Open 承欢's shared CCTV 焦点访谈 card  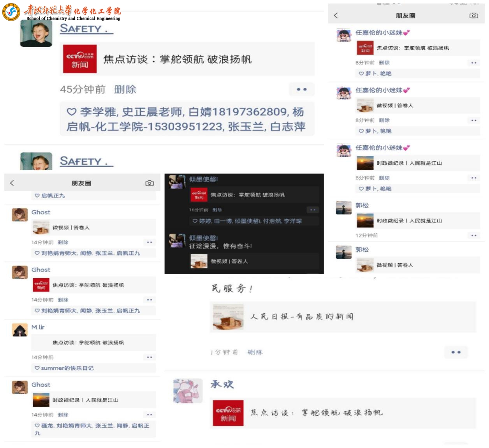343,413
